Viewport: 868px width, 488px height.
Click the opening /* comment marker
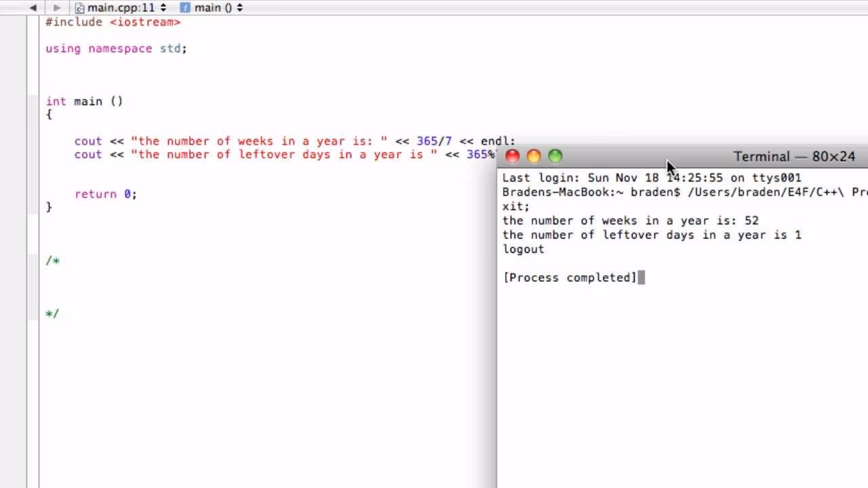(52, 260)
